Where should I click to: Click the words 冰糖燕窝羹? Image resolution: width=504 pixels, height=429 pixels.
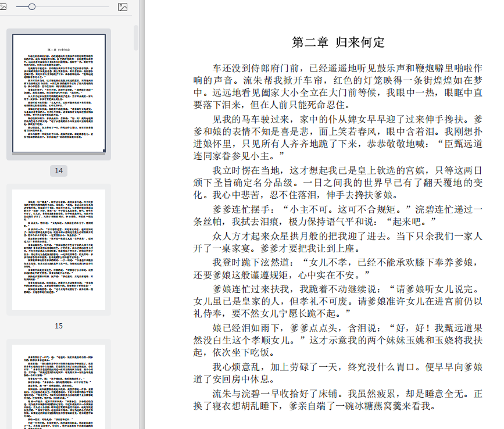pos(379,406)
